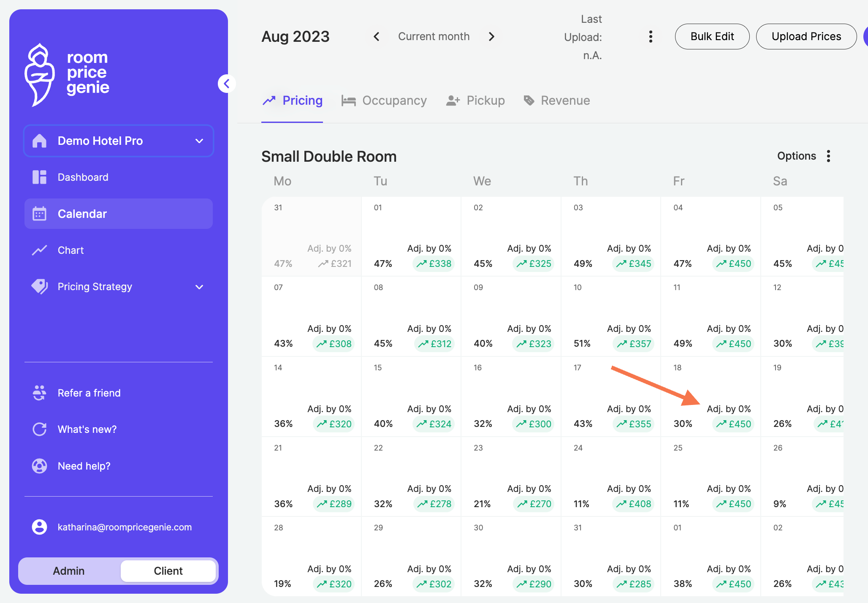Select the August 18 calendar cell

pyautogui.click(x=711, y=397)
